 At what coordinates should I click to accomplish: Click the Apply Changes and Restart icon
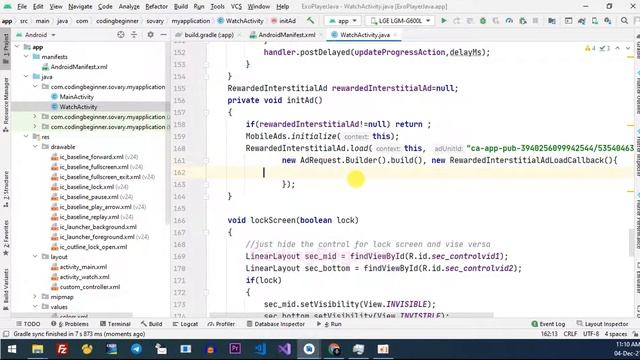tap(457, 20)
